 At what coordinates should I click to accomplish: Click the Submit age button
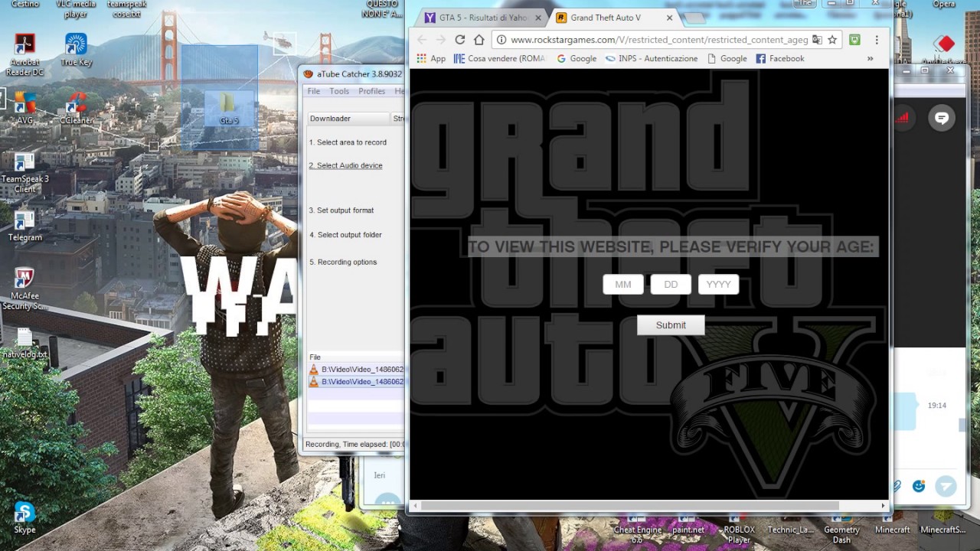tap(671, 325)
